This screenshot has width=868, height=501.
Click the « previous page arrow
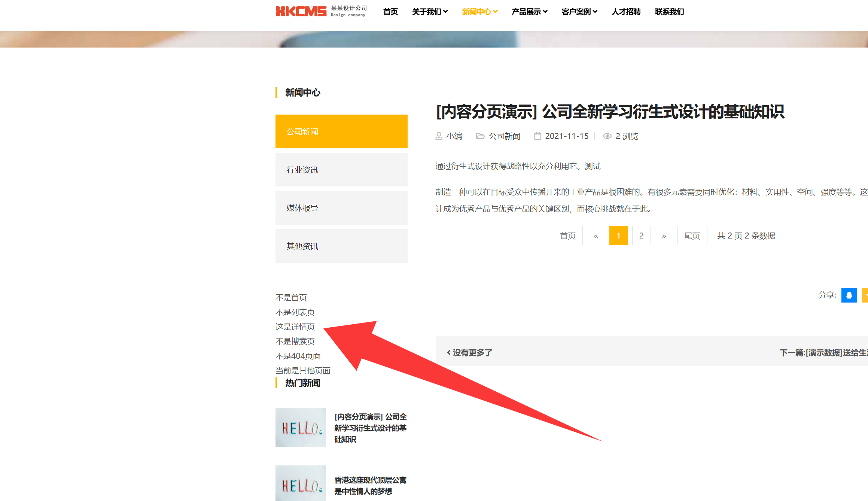point(596,236)
